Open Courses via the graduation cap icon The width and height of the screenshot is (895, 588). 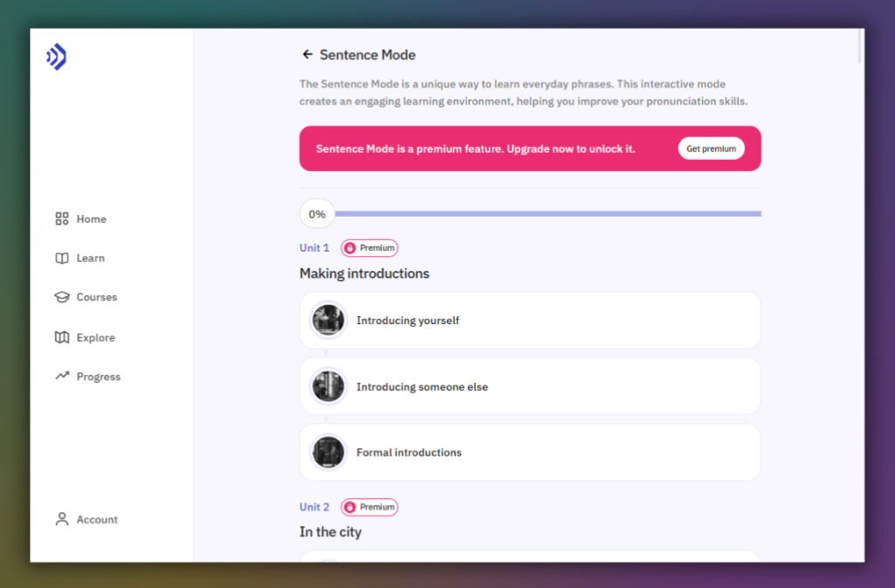(61, 297)
